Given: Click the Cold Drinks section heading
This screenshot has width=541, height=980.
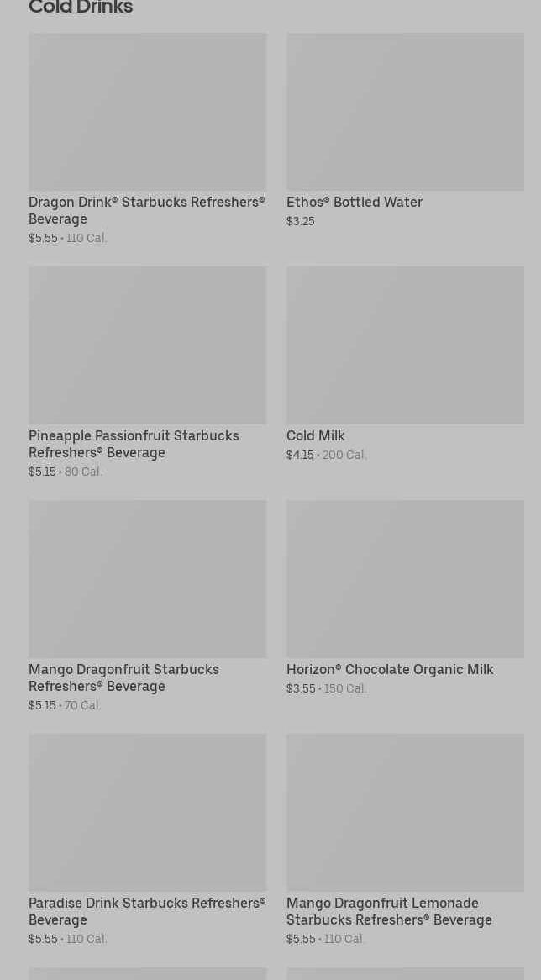Looking at the screenshot, I should (x=81, y=8).
